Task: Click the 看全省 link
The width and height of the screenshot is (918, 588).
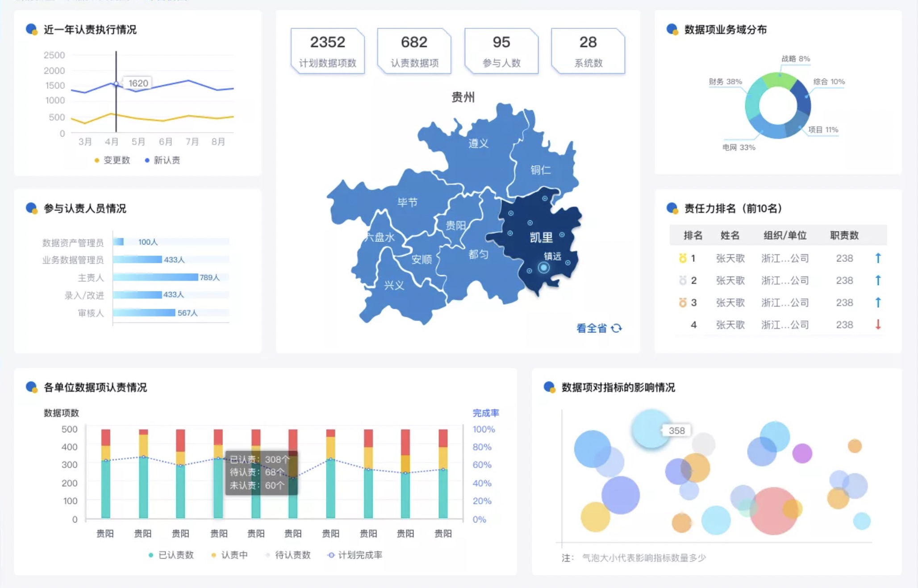Action: click(x=592, y=328)
